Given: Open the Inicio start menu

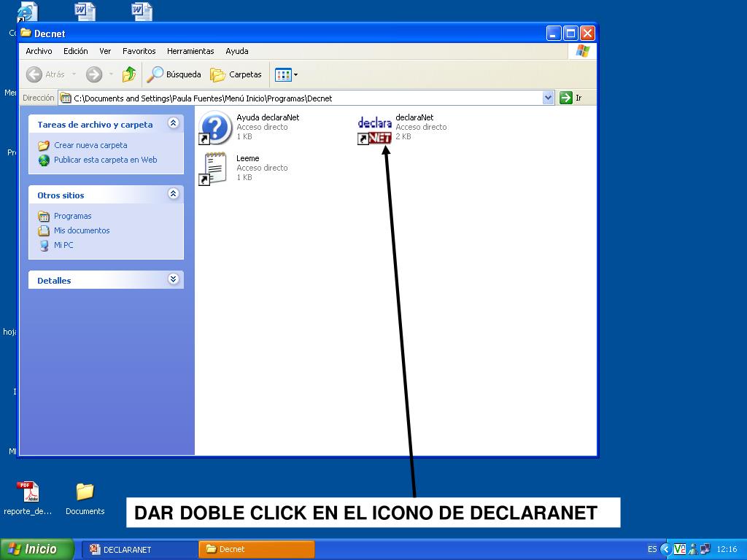Looking at the screenshot, I should 37,549.
